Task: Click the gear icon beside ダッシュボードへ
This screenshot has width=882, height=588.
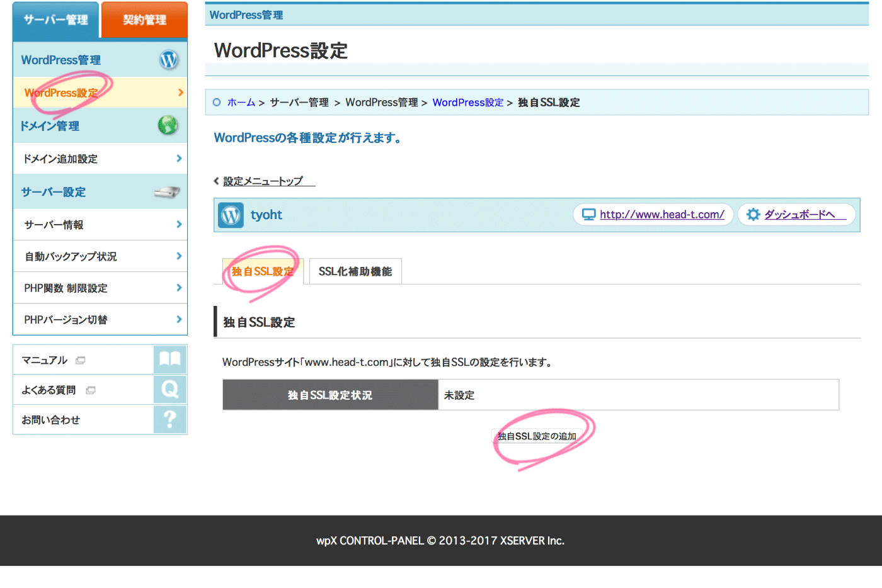Action: tap(753, 215)
